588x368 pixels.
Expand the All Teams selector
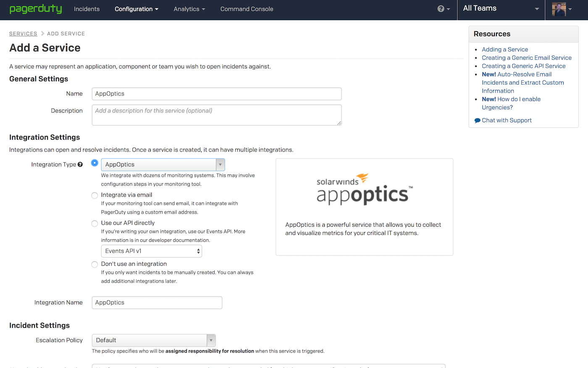point(536,8)
